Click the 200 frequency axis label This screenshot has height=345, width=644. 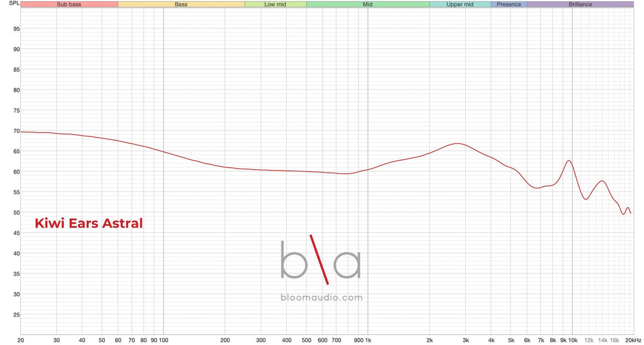225,340
